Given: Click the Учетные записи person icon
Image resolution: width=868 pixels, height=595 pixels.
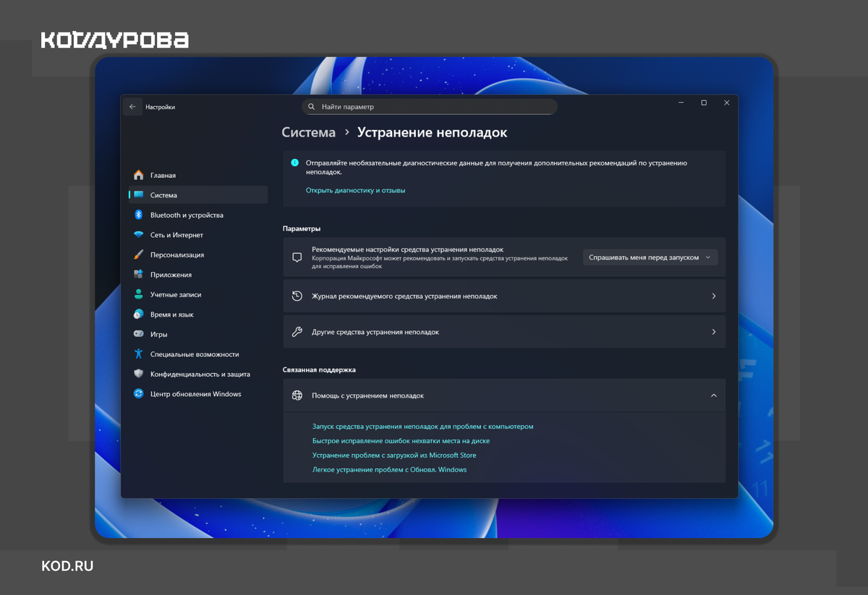Looking at the screenshot, I should pyautogui.click(x=138, y=294).
